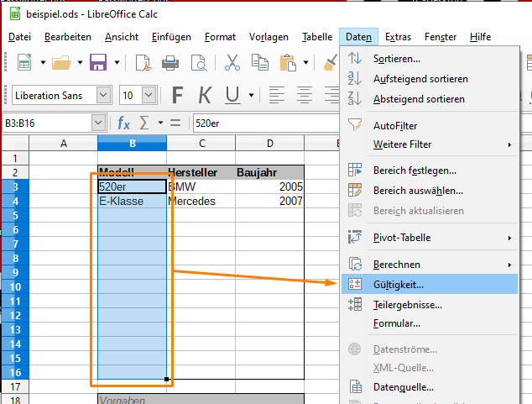Select row 17 header
The image size is (532, 404).
(x=15, y=386)
